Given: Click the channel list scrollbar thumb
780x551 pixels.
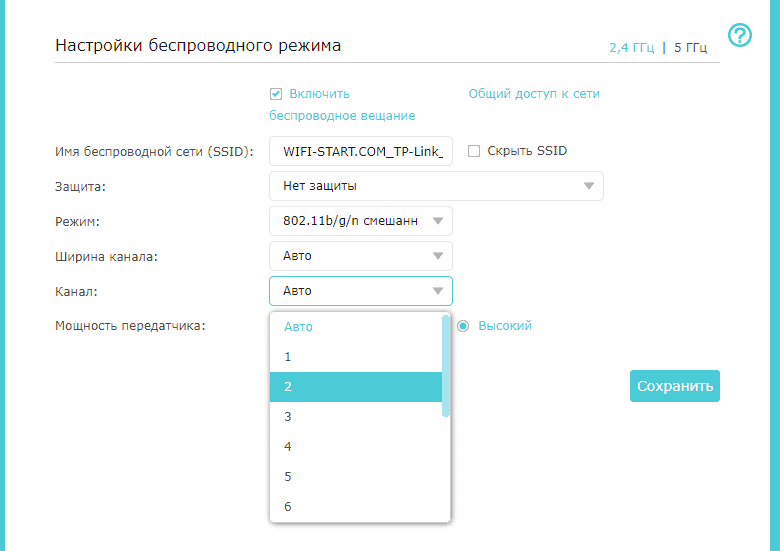Looking at the screenshot, I should [446, 366].
